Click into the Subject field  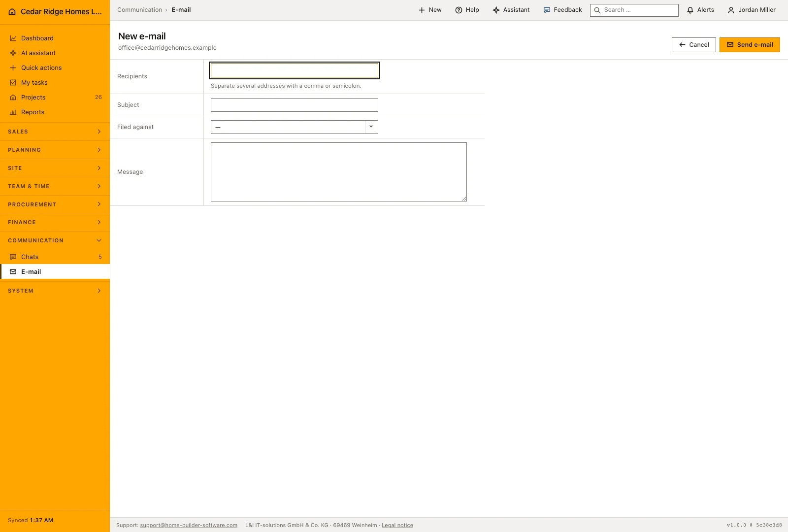click(295, 105)
